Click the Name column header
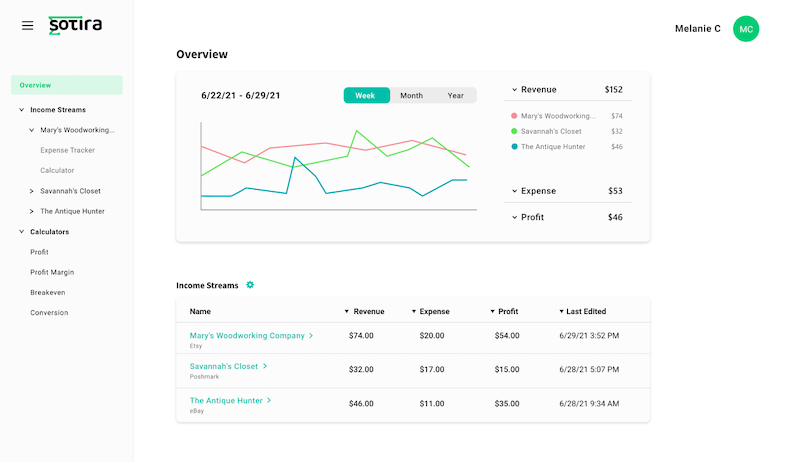The height and width of the screenshot is (462, 800). (200, 312)
